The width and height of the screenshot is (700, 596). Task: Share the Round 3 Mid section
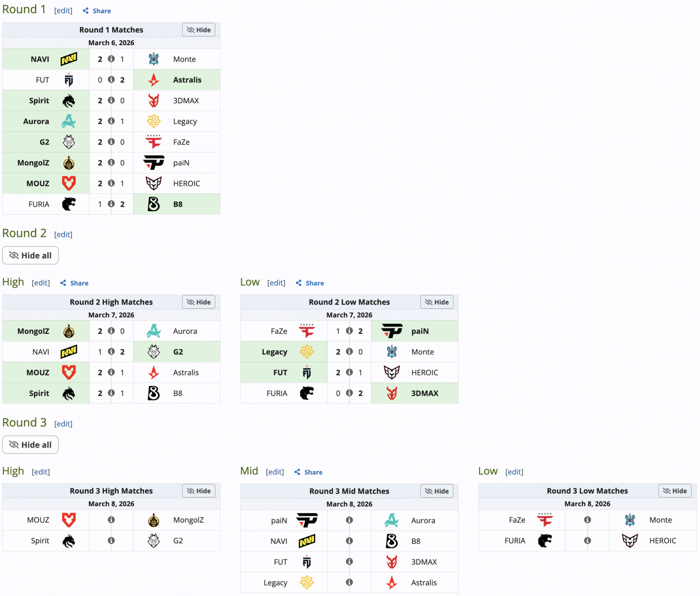coord(308,472)
